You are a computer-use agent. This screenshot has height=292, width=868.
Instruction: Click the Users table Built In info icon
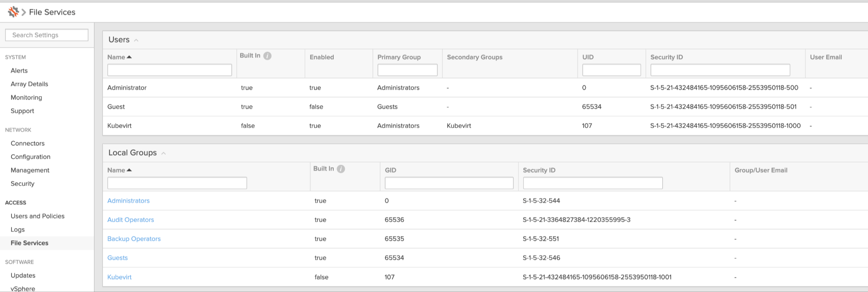click(x=267, y=56)
